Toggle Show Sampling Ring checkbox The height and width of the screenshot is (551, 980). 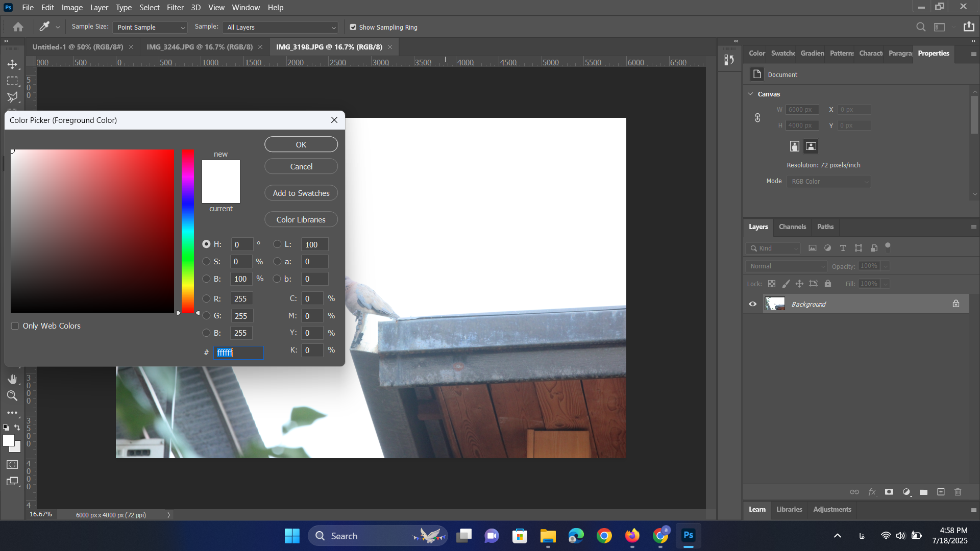click(353, 28)
